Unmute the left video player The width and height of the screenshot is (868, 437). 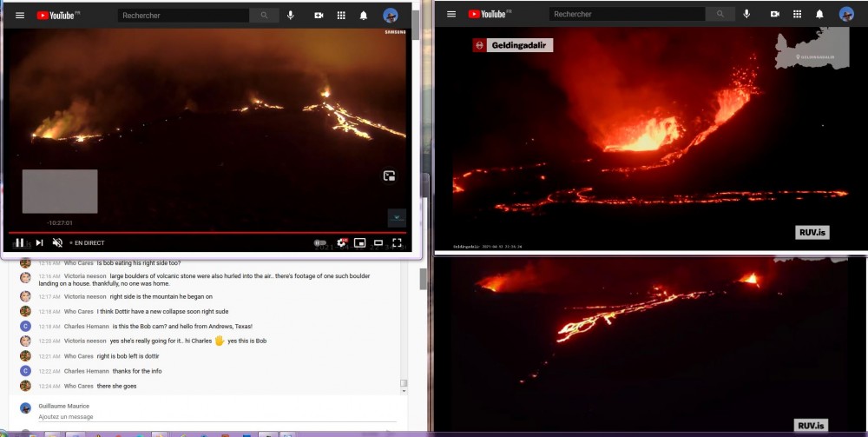(x=57, y=243)
